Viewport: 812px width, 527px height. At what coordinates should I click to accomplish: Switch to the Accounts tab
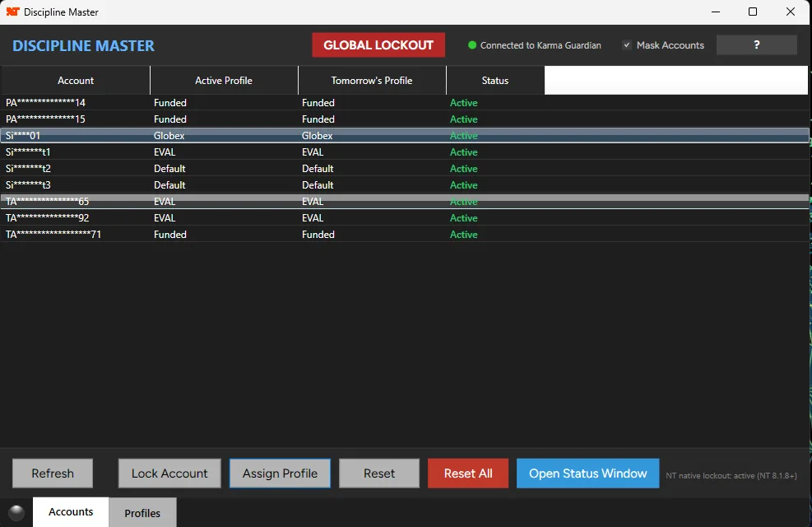71,512
